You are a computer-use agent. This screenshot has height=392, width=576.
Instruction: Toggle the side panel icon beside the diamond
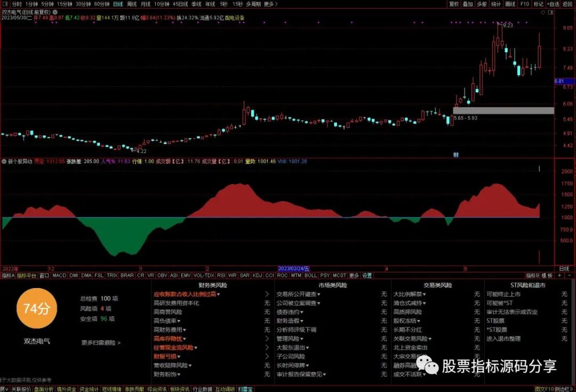click(x=550, y=12)
